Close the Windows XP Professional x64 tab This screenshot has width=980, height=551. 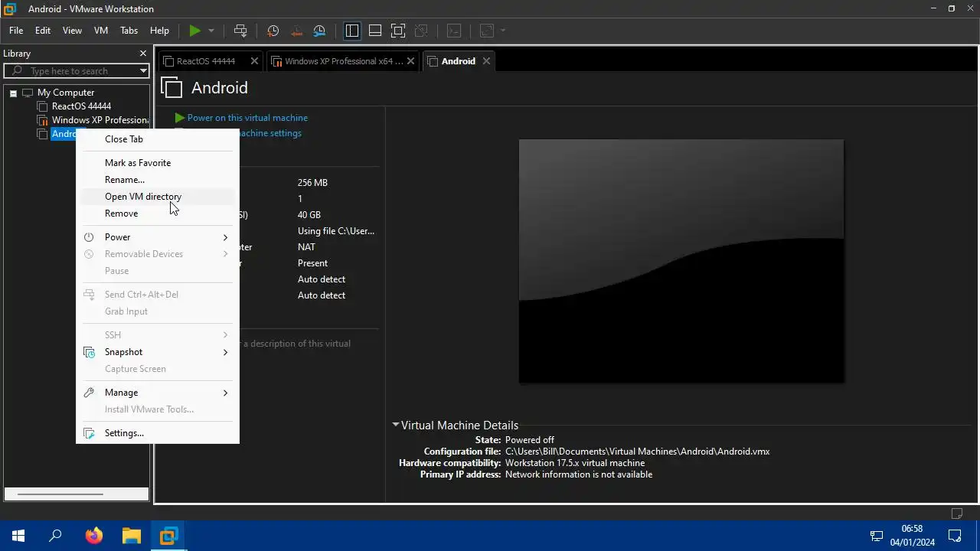[x=412, y=61]
